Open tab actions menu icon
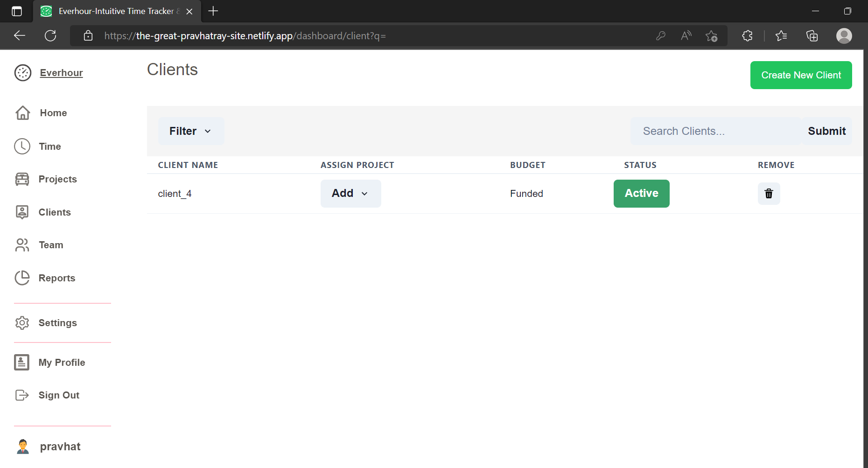 pos(17,11)
